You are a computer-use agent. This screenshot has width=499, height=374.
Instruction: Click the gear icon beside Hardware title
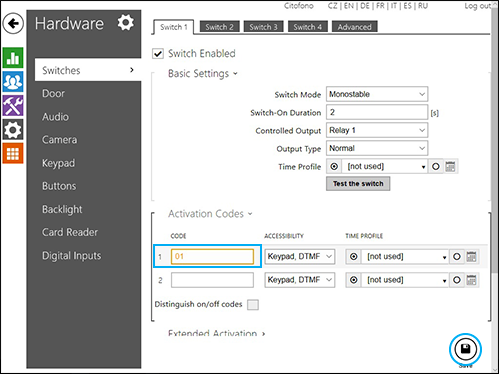point(126,23)
